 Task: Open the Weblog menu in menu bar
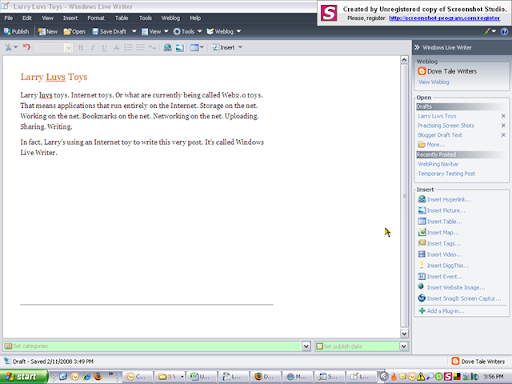[170, 18]
